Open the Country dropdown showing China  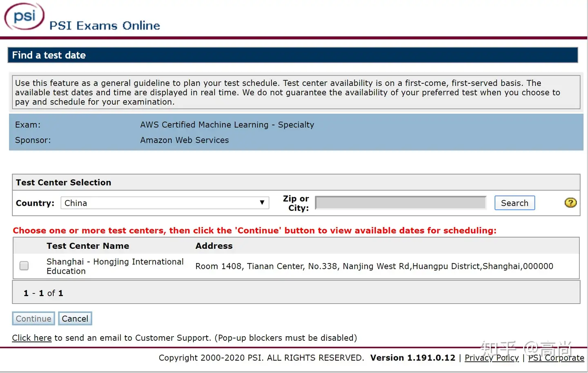(x=165, y=203)
